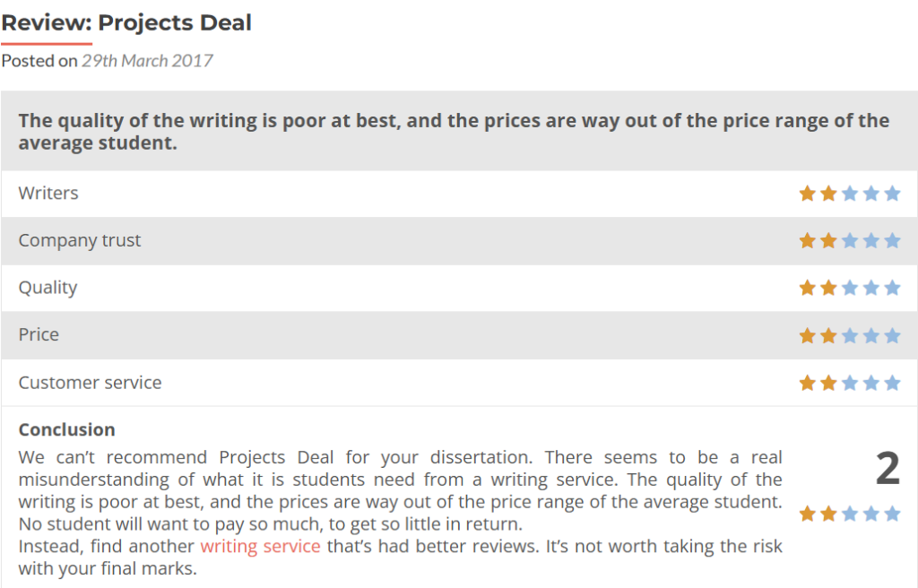Select the Company trust row label
The width and height of the screenshot is (918, 588).
click(x=80, y=241)
